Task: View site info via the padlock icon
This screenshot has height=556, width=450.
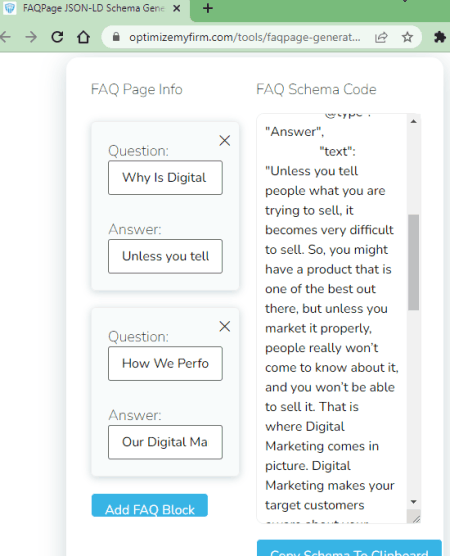Action: [116, 37]
